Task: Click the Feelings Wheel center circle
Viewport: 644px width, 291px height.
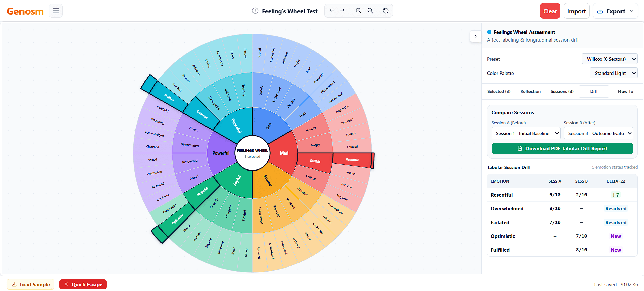Action: click(252, 153)
